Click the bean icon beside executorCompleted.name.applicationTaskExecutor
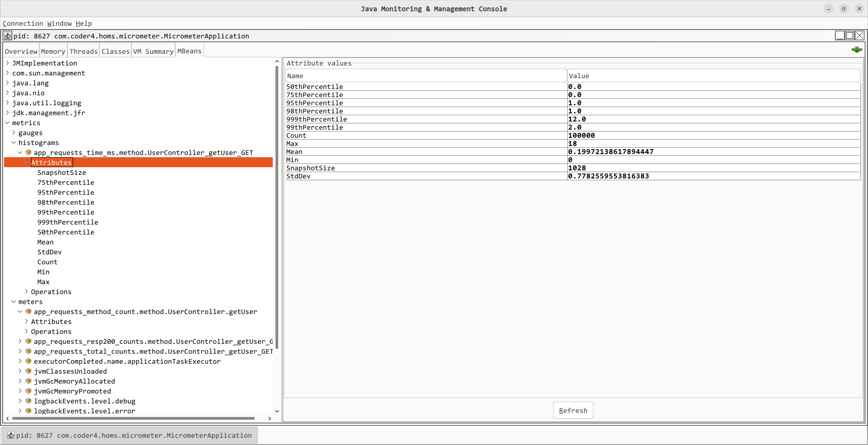 click(x=28, y=361)
